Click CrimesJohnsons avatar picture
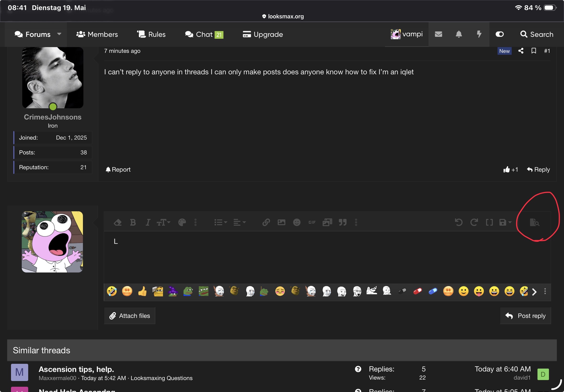This screenshot has width=564, height=392. [53, 78]
